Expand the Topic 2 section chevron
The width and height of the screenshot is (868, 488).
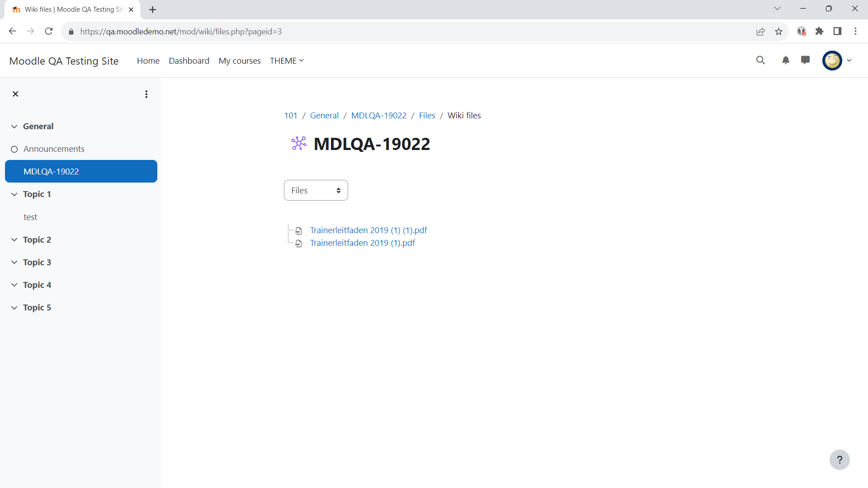pos(14,239)
